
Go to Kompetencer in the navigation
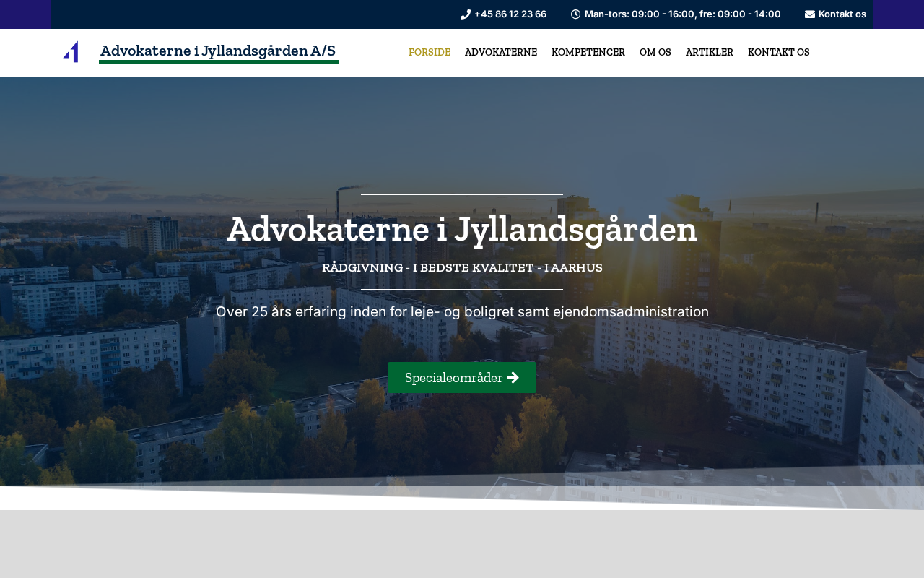pyautogui.click(x=588, y=52)
